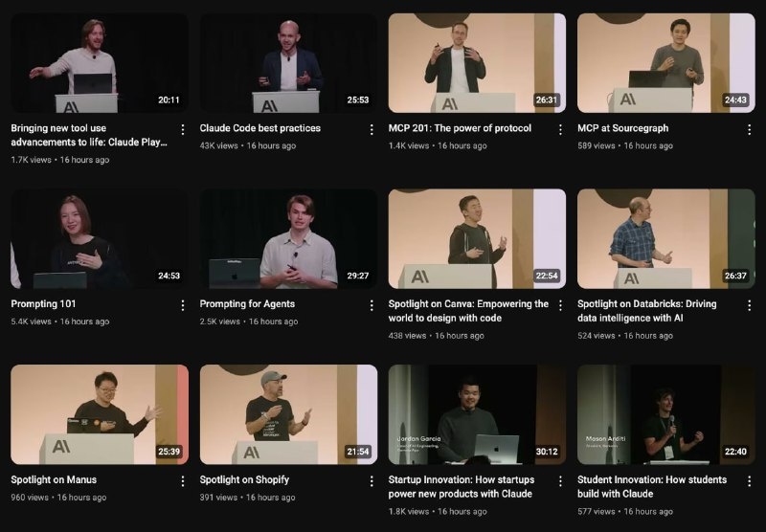
Task: Open three-dot menu for Spotlight on Canva
Action: tap(560, 305)
